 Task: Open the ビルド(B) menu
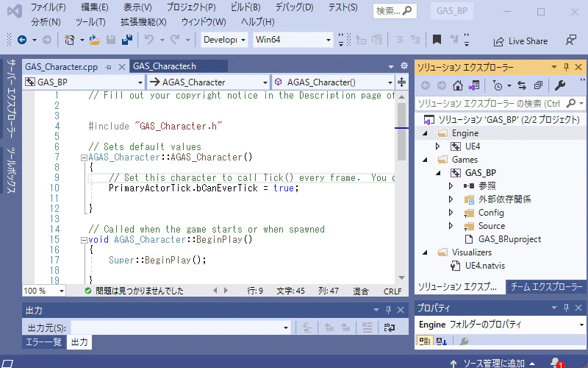245,7
